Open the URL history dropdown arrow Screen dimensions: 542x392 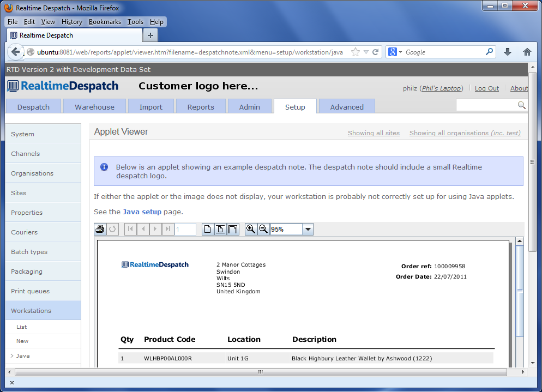(366, 52)
